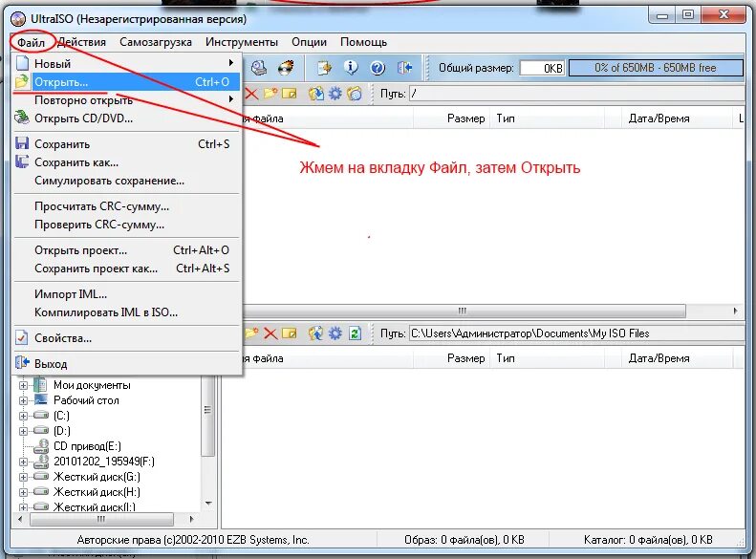
Task: Click horizontal scrollbar under the folder tree
Action: 101,519
